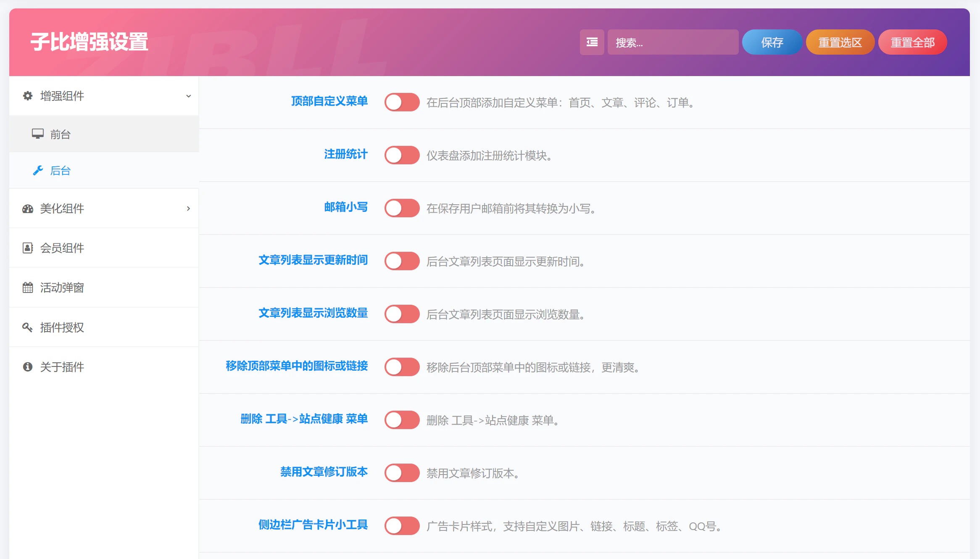Collapse the 增强组件 chevron arrow
The width and height of the screenshot is (980, 559).
coord(188,96)
